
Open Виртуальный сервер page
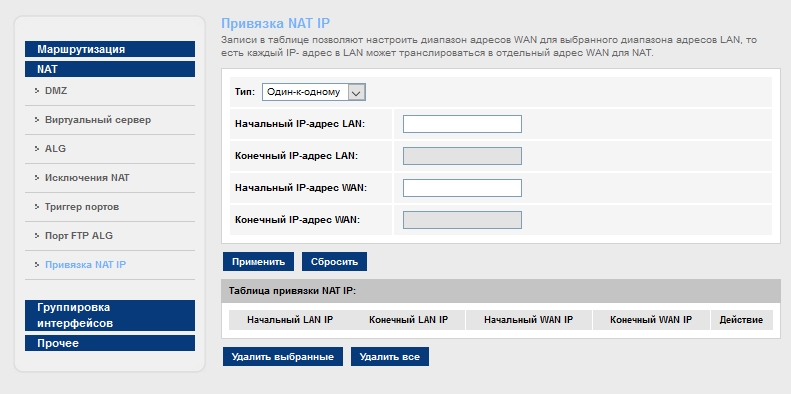(x=97, y=120)
